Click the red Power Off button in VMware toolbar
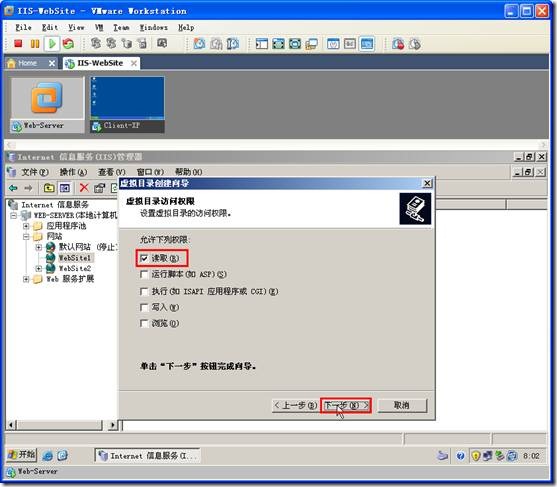557x487 pixels. (18, 44)
